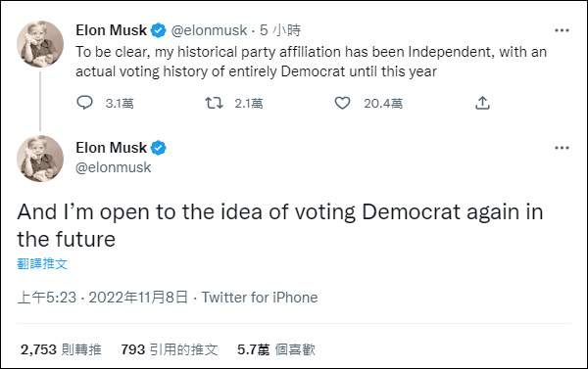The image size is (588, 369).
Task: Click the share upload icon
Action: tap(482, 103)
